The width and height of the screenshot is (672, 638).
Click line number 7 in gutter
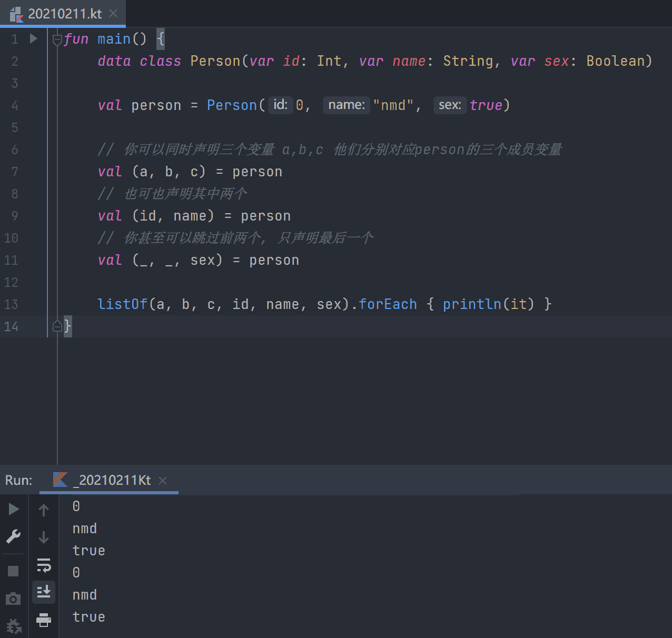15,172
